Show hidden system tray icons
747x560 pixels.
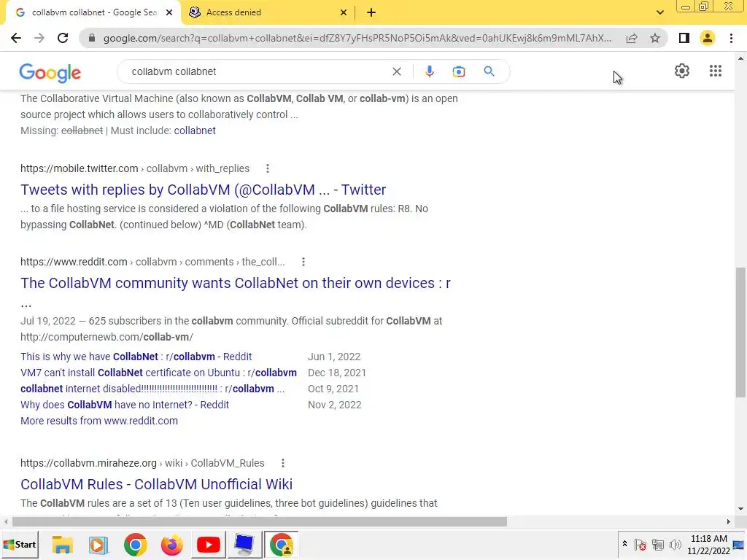pos(624,544)
